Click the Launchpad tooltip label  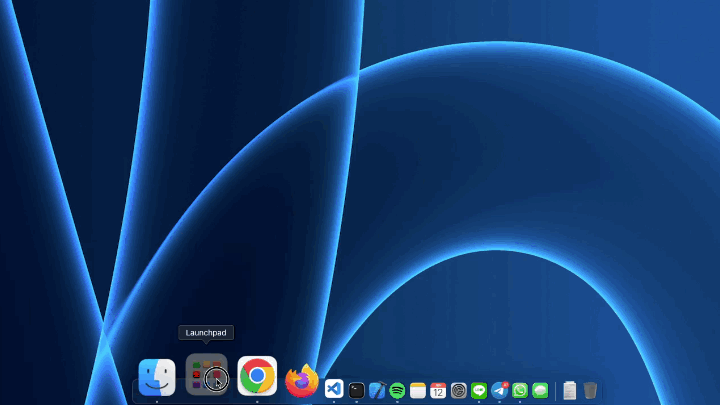206,332
